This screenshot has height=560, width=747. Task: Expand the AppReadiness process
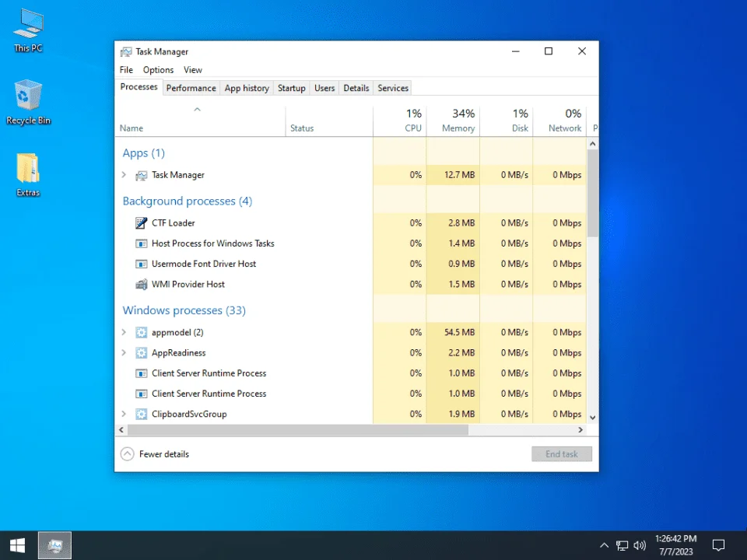[124, 352]
